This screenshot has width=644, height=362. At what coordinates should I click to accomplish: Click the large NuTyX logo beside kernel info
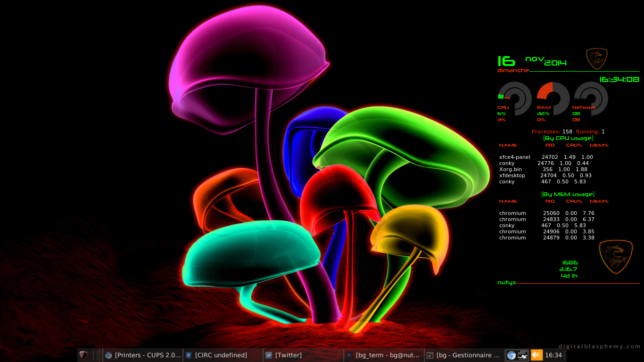coord(616,257)
